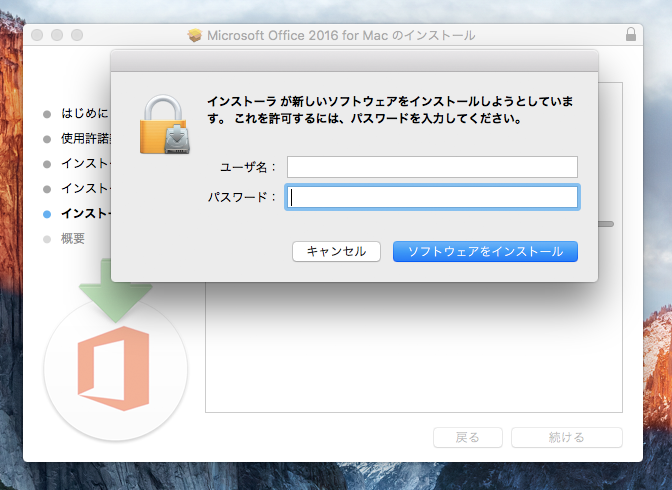The image size is (672, 490).
Task: Click the disabled 続ける button
Action: coord(567,437)
